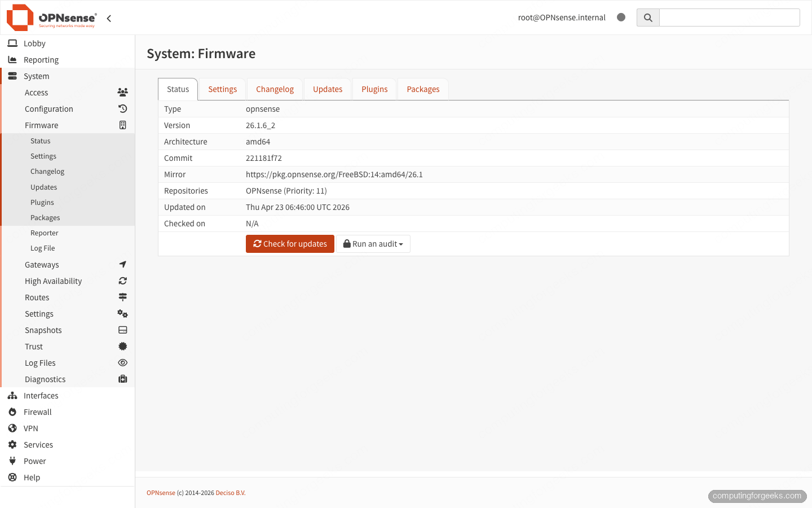Expand the Access submenu

coord(68,93)
